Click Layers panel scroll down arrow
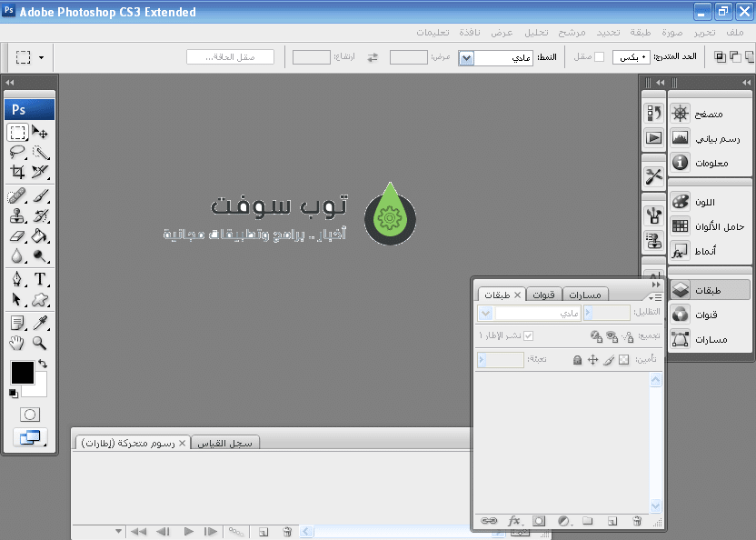The image size is (756, 540). click(x=655, y=505)
